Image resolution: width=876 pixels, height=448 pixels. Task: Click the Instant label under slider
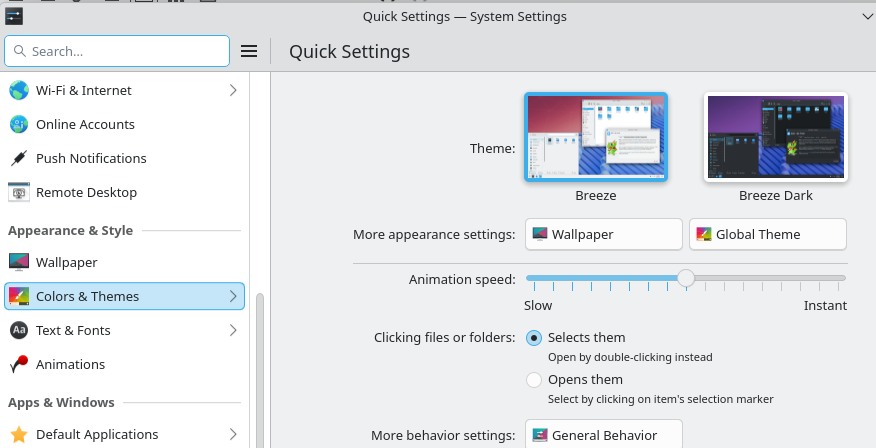point(825,306)
